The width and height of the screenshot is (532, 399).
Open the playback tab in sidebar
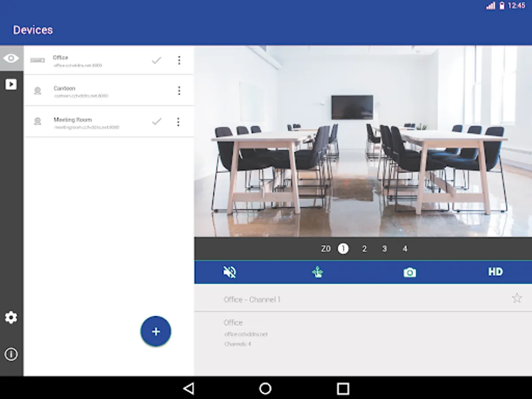[11, 84]
